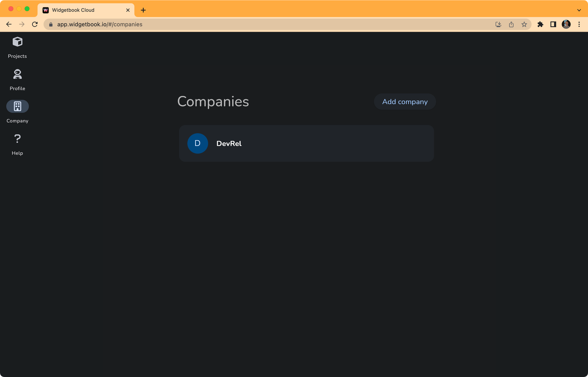
Task: Open the Chrome user profile avatar
Action: pyautogui.click(x=566, y=24)
